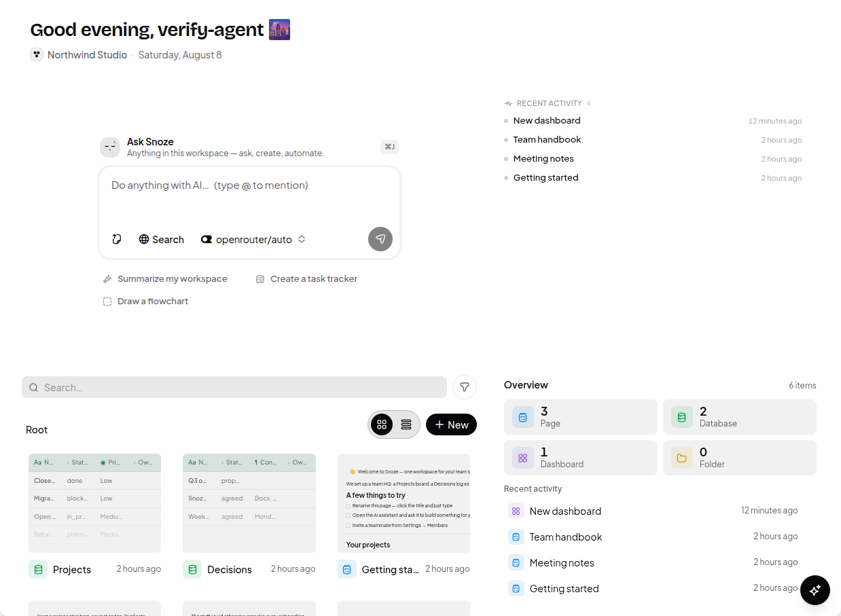Click the blue page icon next to Getting started card

click(347, 569)
